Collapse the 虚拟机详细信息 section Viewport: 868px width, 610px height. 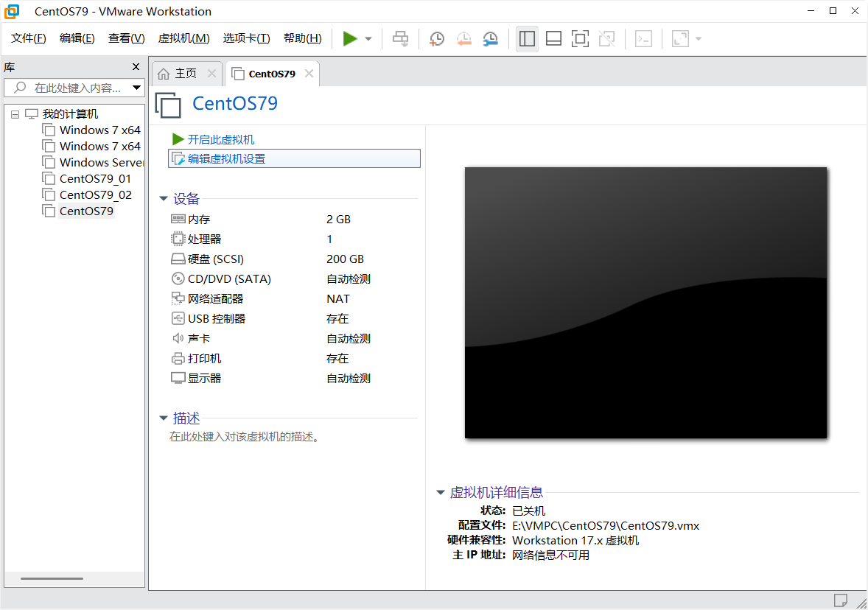click(x=441, y=492)
